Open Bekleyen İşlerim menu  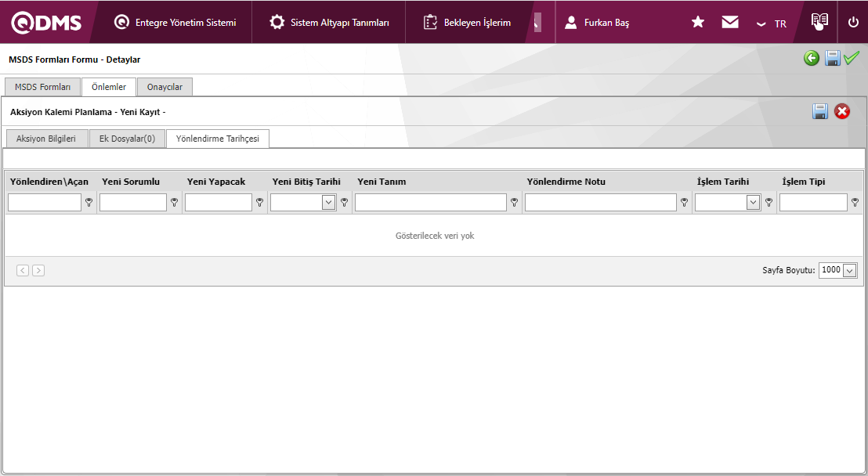pos(467,23)
